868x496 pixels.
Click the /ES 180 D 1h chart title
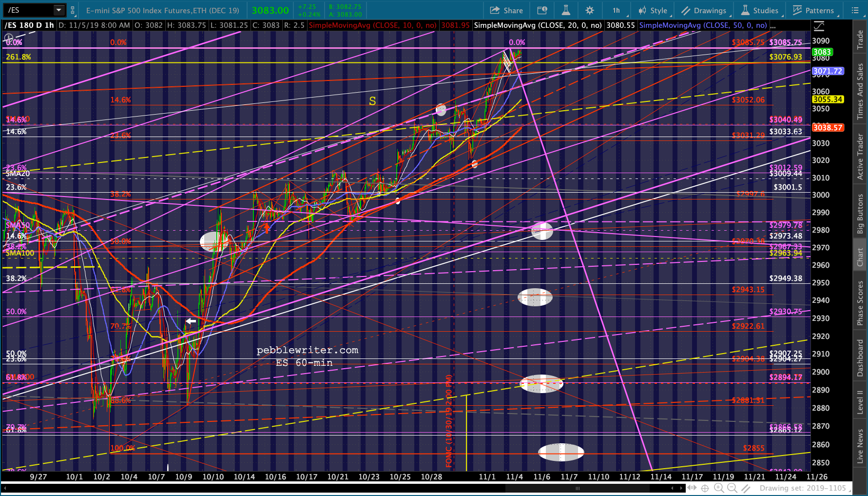(x=29, y=25)
